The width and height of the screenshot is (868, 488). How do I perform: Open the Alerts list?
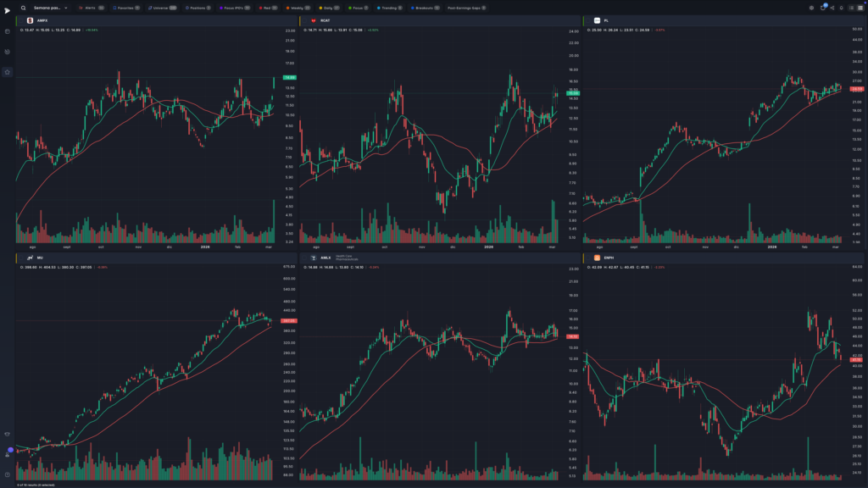pos(92,8)
